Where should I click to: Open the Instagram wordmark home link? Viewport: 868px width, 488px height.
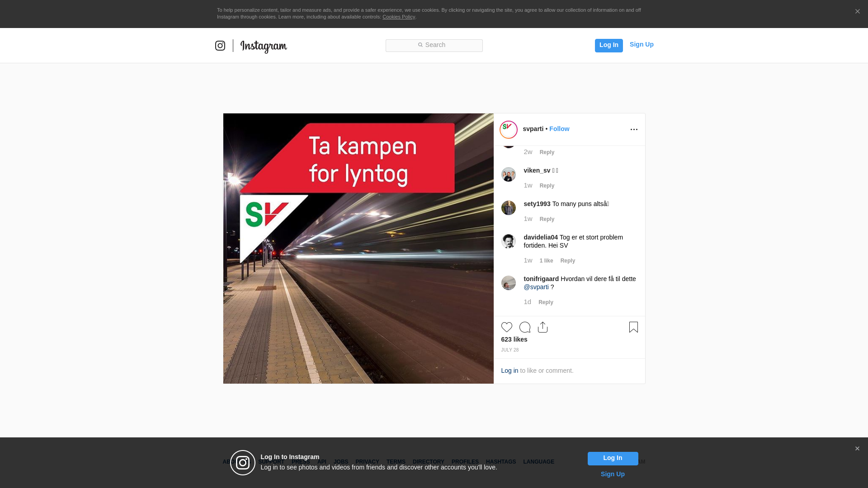point(264,47)
